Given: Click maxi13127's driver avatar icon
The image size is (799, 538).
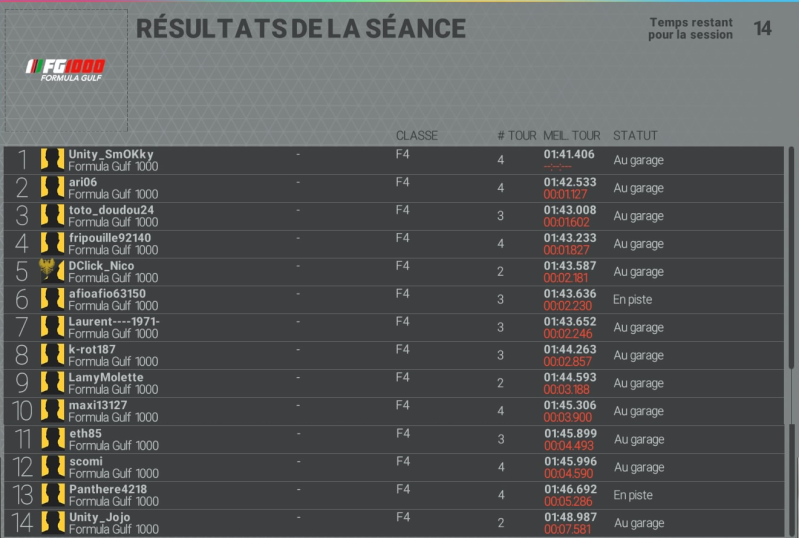Looking at the screenshot, I should tap(52, 411).
